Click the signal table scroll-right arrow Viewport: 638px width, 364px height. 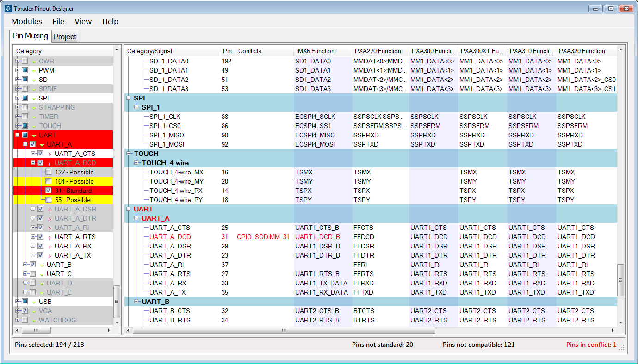pyautogui.click(x=613, y=331)
